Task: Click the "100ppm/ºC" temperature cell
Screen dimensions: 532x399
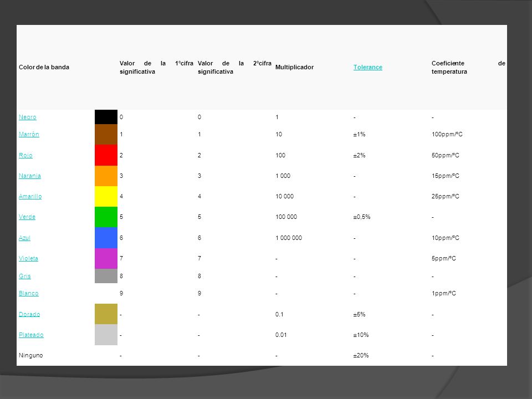Action: (447, 134)
